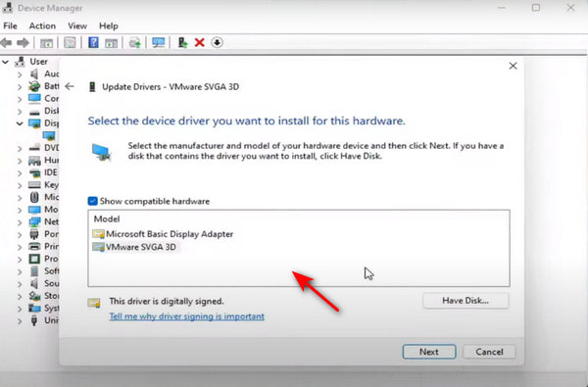Collapse the User root tree node
The height and width of the screenshot is (387, 588).
[6, 62]
